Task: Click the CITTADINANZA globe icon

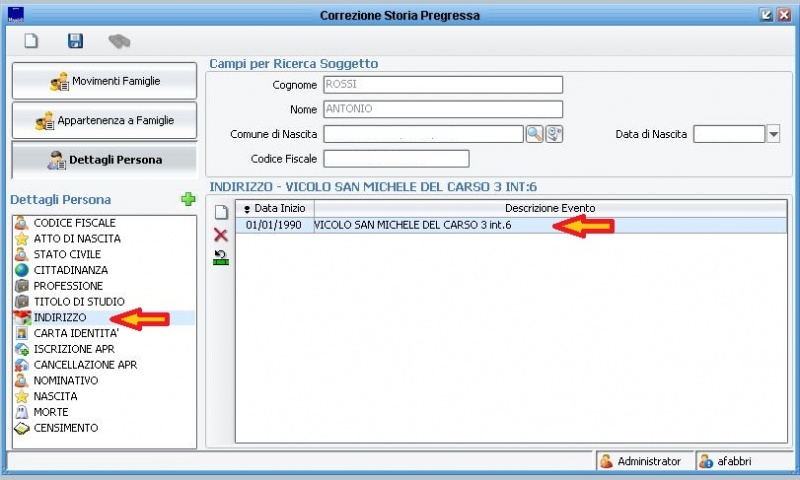Action: coord(21,270)
